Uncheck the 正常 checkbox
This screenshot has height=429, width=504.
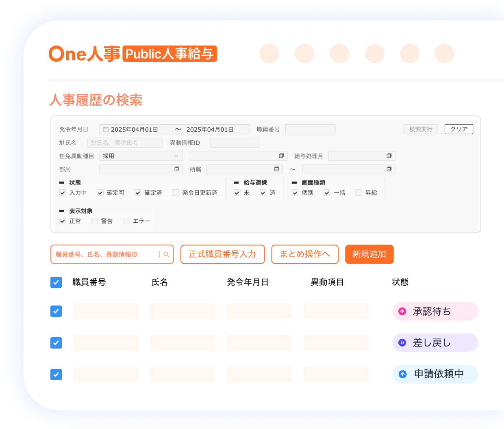coord(63,221)
